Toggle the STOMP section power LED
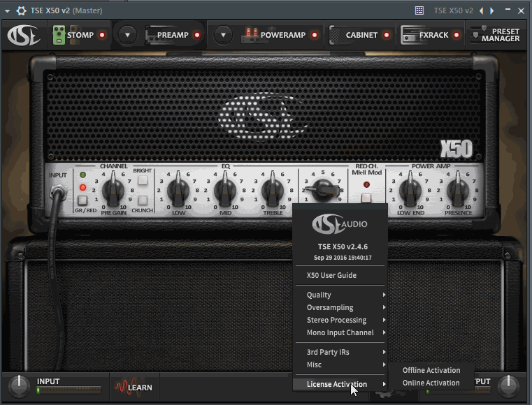The height and width of the screenshot is (405, 532). coord(102,35)
